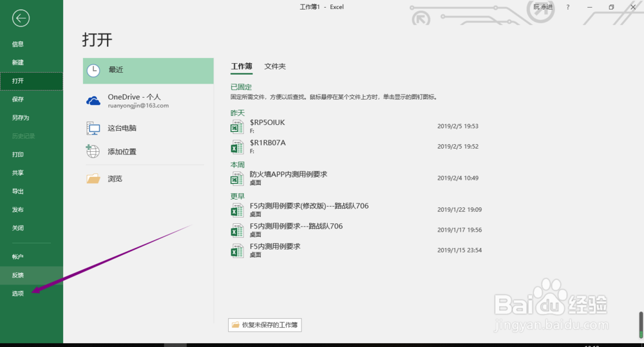Viewport: 644px width, 347px height.
Task: Switch to the 文件夹 tab
Action: pyautogui.click(x=275, y=66)
